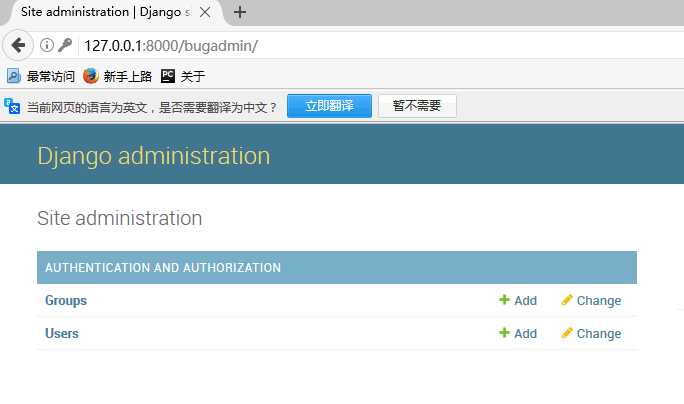
Task: Click the browser back arrow button
Action: pyautogui.click(x=17, y=45)
